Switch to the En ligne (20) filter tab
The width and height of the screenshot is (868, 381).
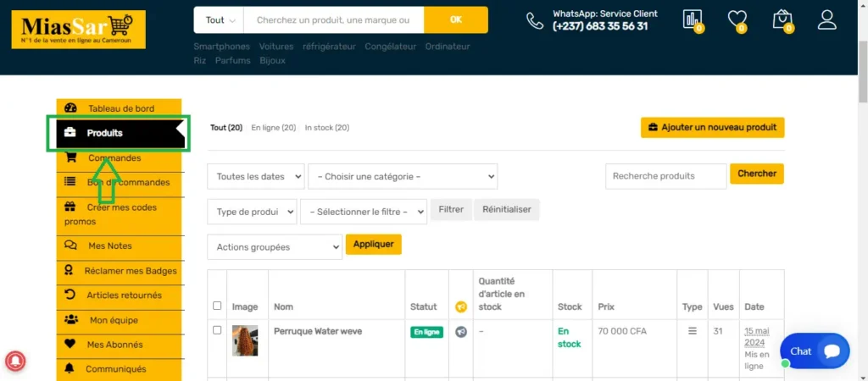(273, 128)
